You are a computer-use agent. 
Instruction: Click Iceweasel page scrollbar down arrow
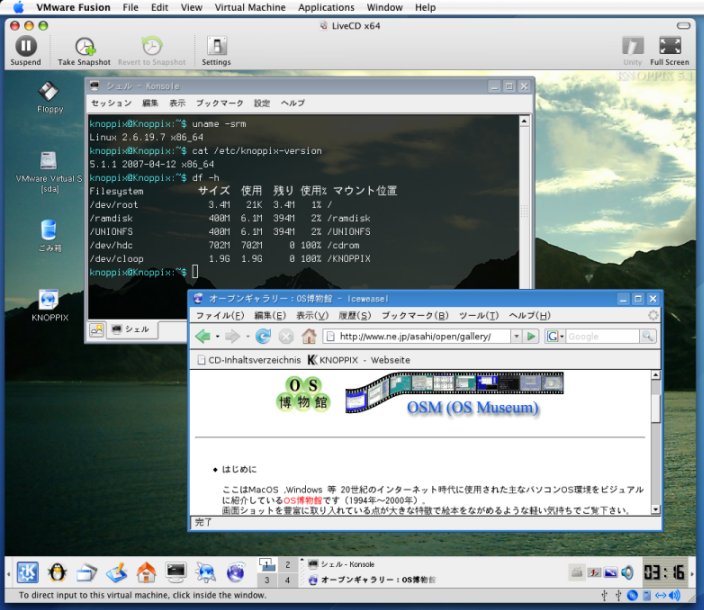(656, 509)
